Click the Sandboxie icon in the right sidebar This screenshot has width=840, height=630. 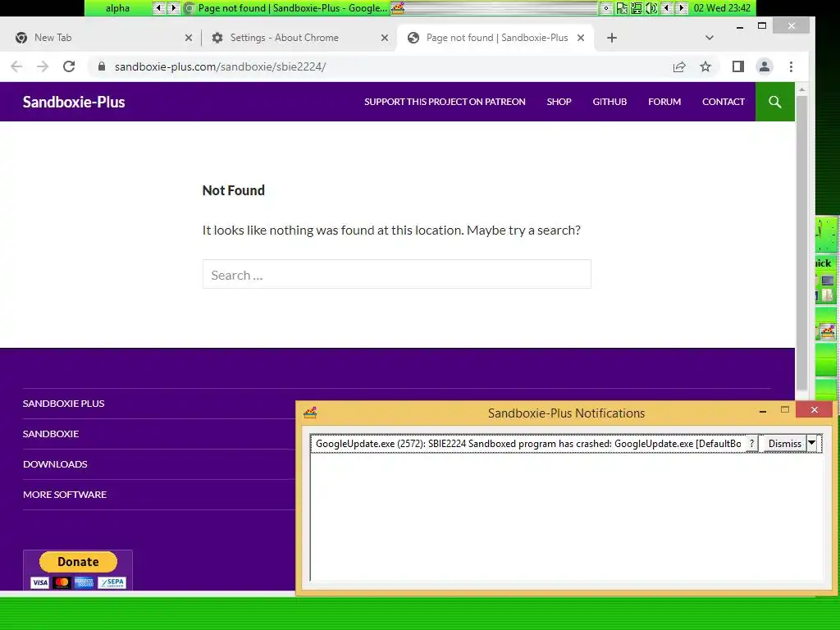tap(828, 331)
